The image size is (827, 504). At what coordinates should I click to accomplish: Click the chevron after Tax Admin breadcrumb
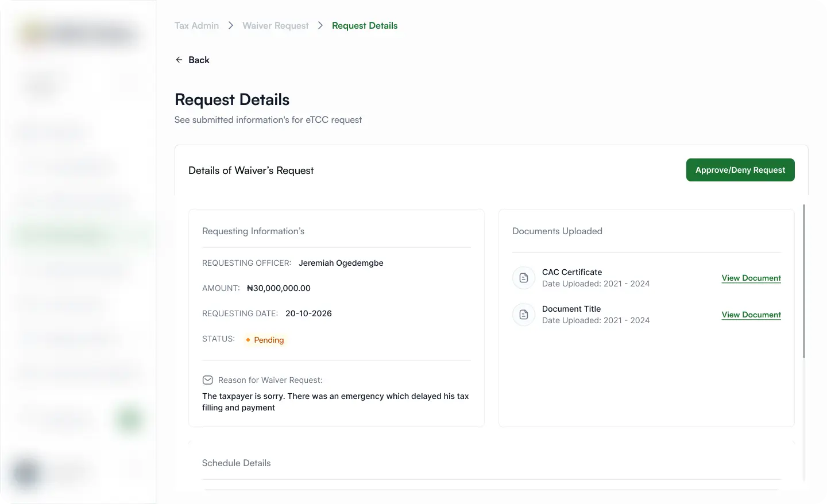click(230, 25)
